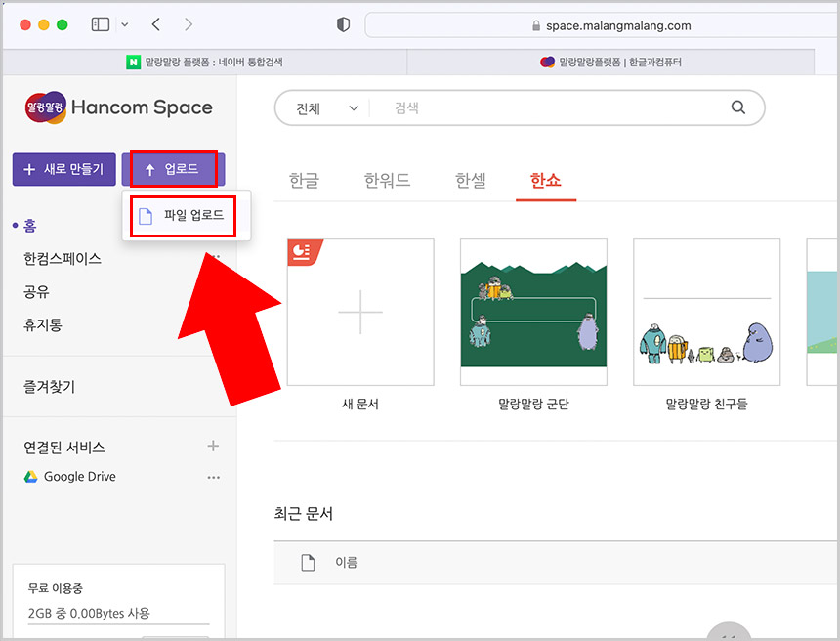Click Safari's privacy shield icon

tap(344, 24)
